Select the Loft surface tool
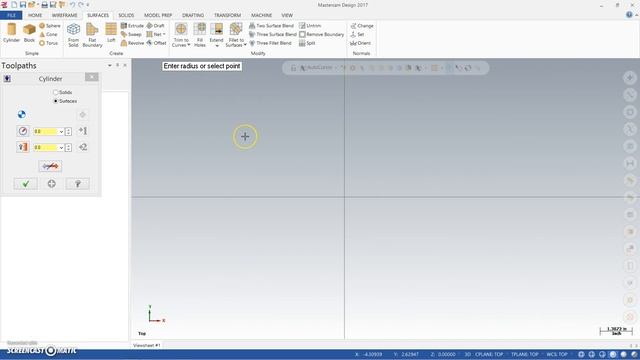This screenshot has width=640, height=360. click(111, 33)
